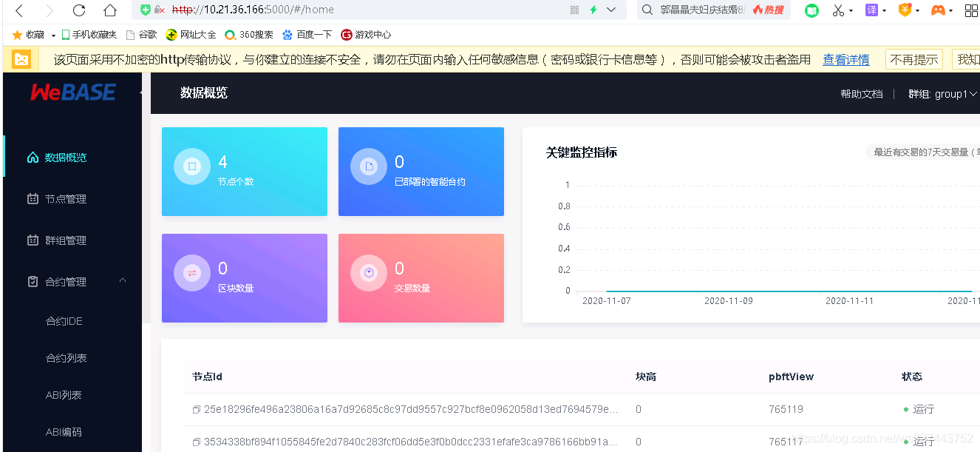
Task: Open the purple 译 translate extension
Action: 872,10
